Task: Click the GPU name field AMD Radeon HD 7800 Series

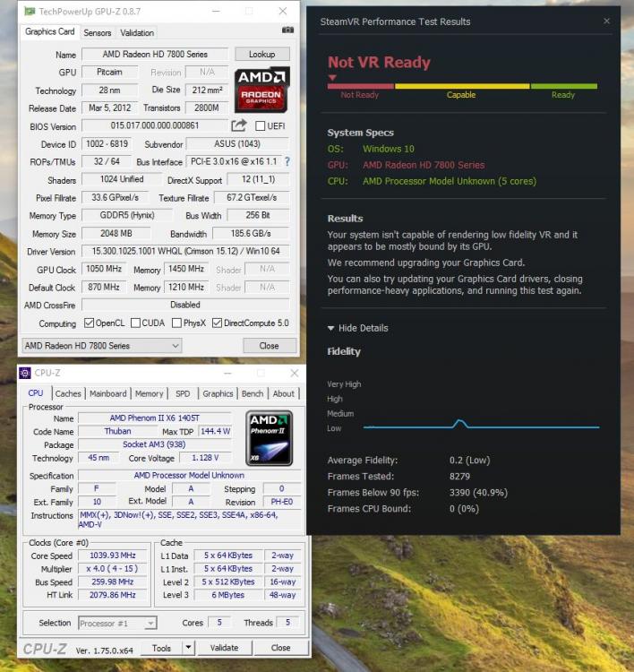Action: (155, 55)
